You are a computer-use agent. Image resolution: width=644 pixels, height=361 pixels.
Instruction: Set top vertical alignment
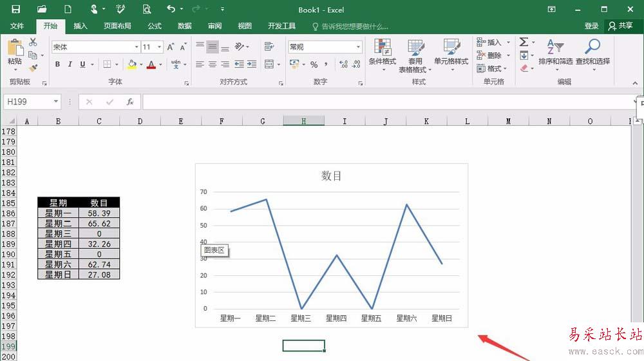[x=200, y=45]
